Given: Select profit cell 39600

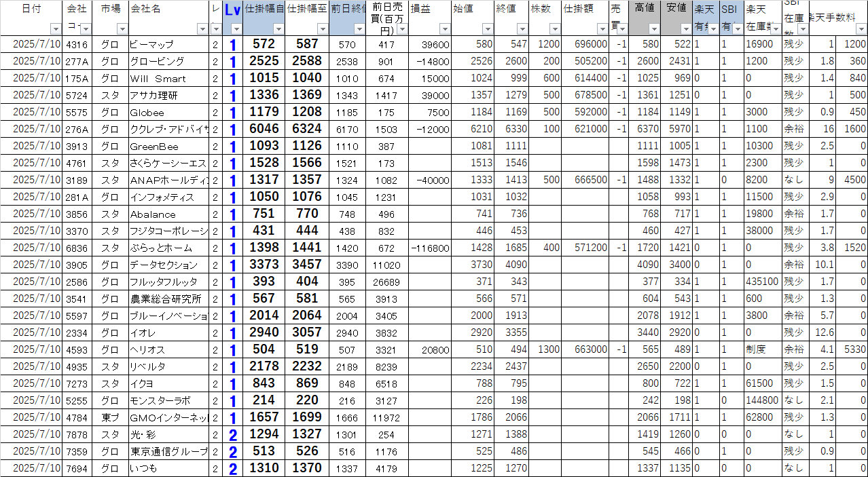Looking at the screenshot, I should coord(431,44).
